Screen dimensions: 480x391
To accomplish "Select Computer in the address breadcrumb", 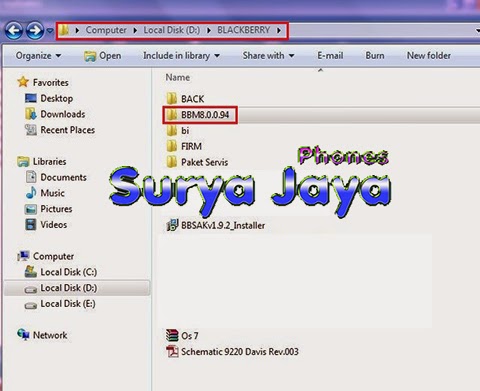I will pos(106,30).
